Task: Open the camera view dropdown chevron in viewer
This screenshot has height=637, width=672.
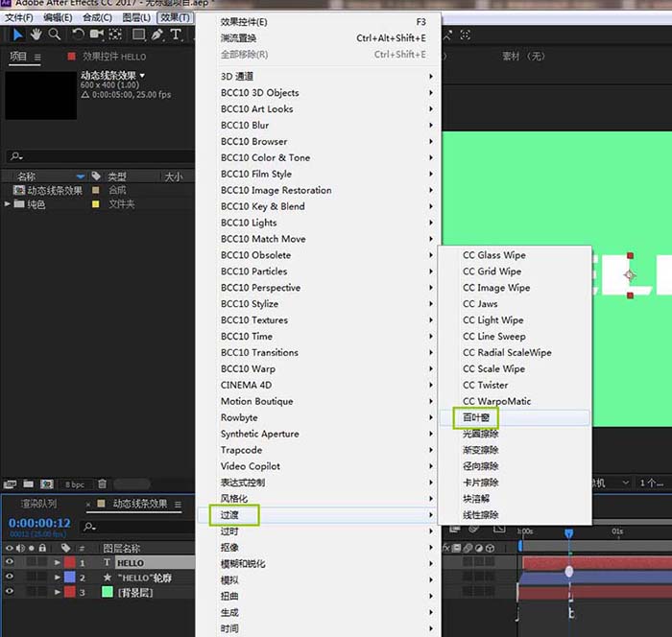Action: tap(625, 483)
